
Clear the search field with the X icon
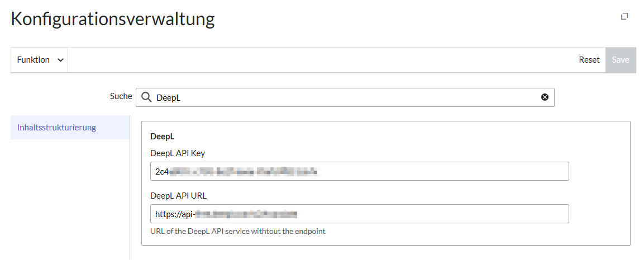pyautogui.click(x=545, y=97)
